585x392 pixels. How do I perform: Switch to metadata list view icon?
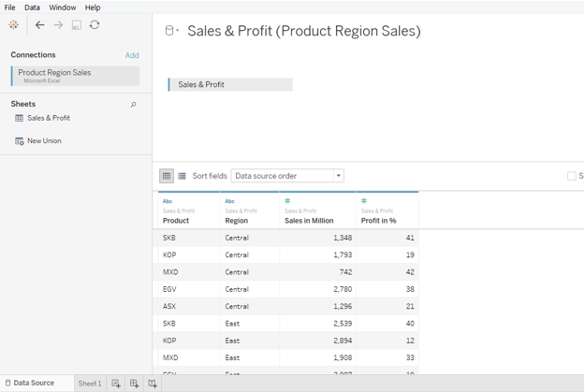(x=182, y=176)
